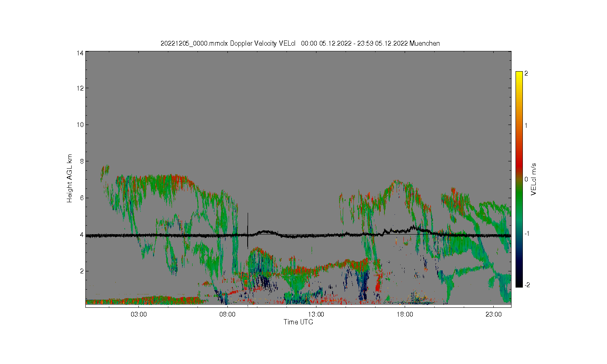
Task: Click the height axis tick label '4' on the left
Action: point(82,235)
